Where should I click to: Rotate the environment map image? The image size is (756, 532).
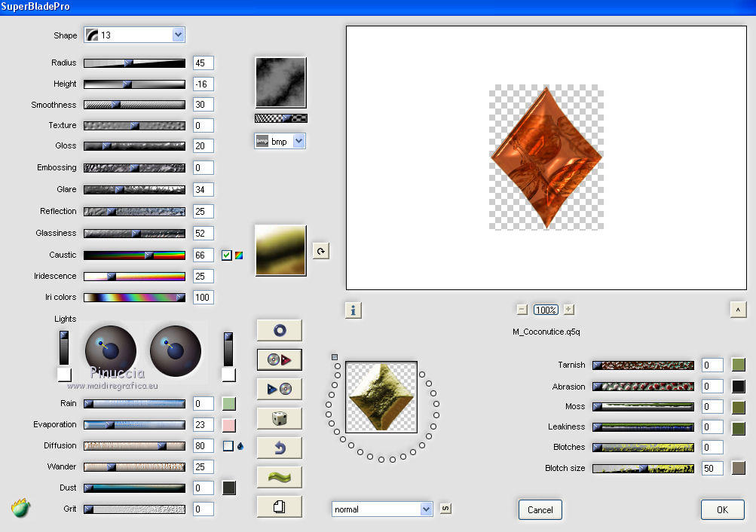[x=320, y=251]
